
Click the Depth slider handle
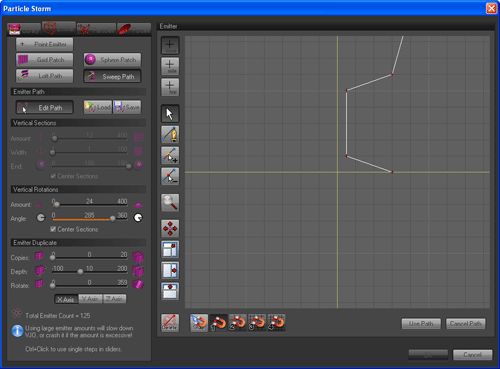80,272
